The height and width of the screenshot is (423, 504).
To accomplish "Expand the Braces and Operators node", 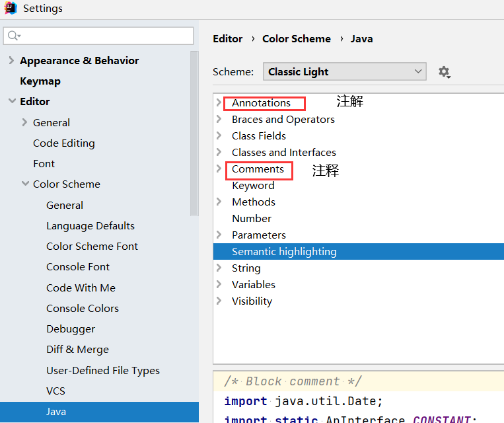I will click(x=219, y=120).
